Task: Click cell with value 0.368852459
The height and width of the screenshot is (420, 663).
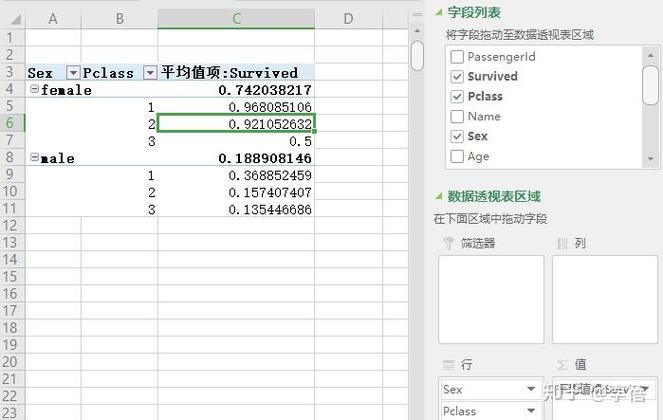Action: 236,175
